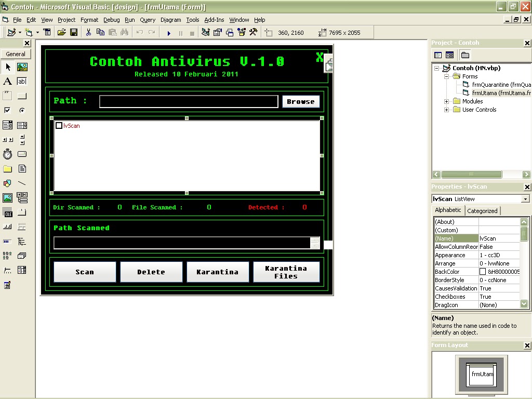
Task: Close the toolbox panel
Action: pos(27,43)
